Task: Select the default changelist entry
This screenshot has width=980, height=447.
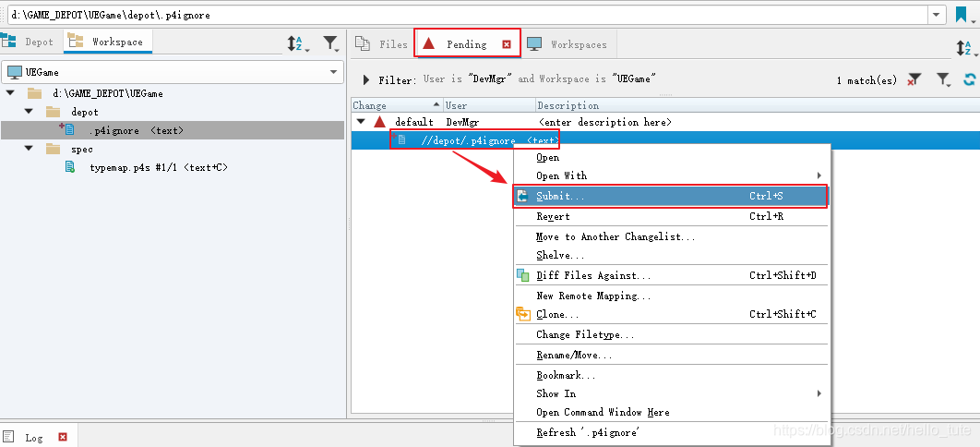Action: click(x=413, y=122)
